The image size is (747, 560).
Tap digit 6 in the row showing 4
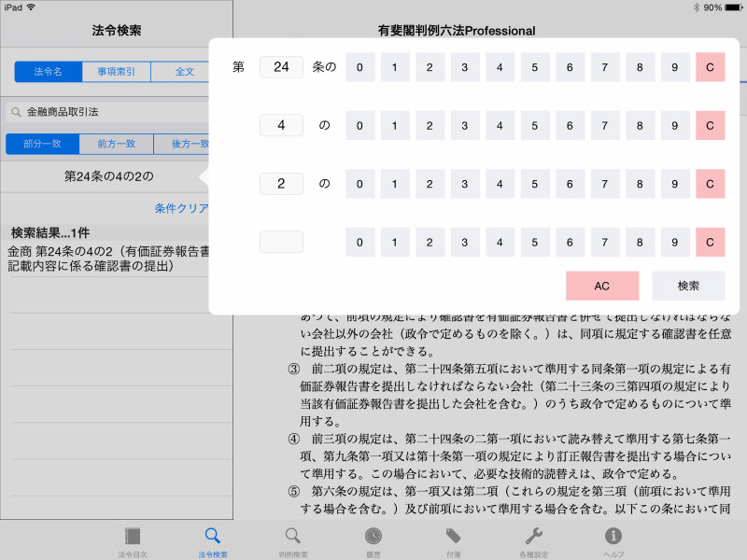click(x=570, y=125)
